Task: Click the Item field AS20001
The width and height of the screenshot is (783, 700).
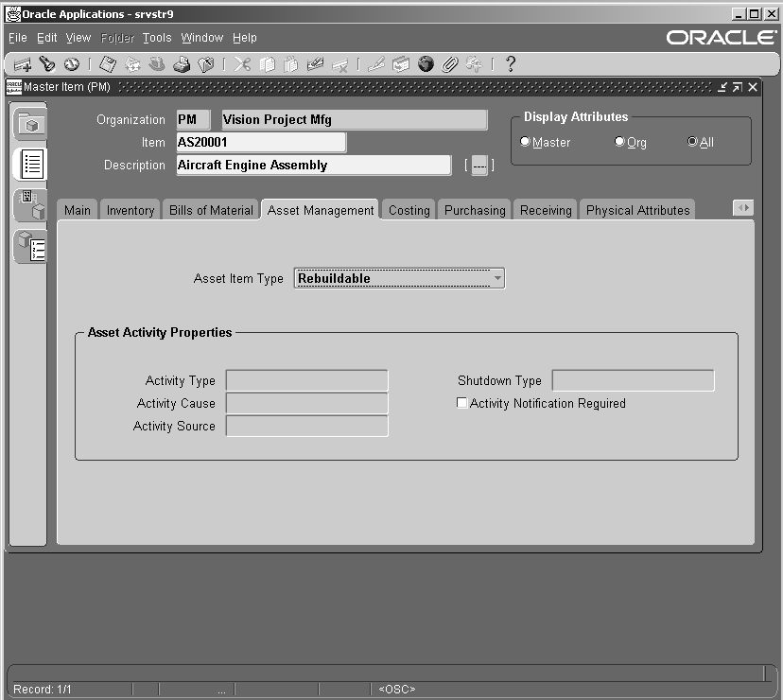Action: [261, 143]
